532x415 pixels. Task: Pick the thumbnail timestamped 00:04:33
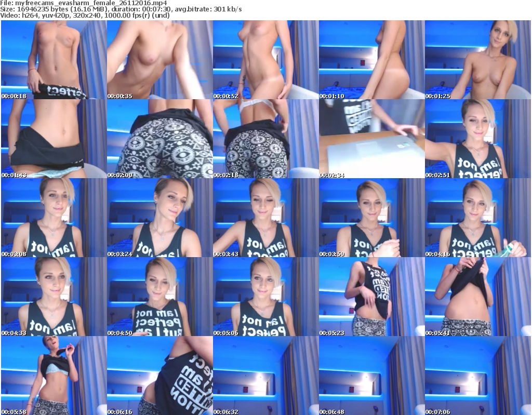point(54,297)
